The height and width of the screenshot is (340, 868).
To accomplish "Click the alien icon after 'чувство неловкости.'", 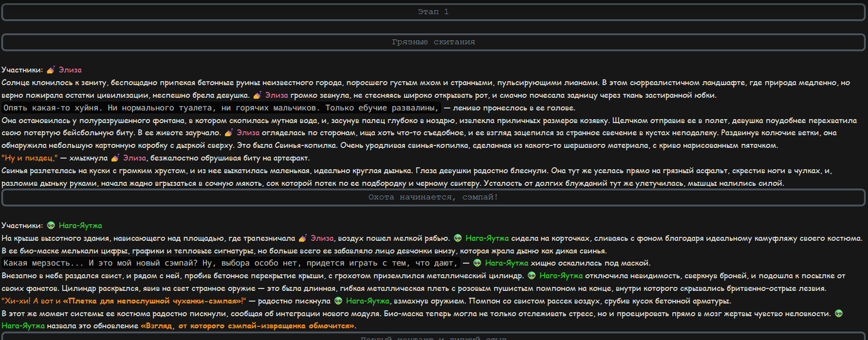I will point(838,314).
